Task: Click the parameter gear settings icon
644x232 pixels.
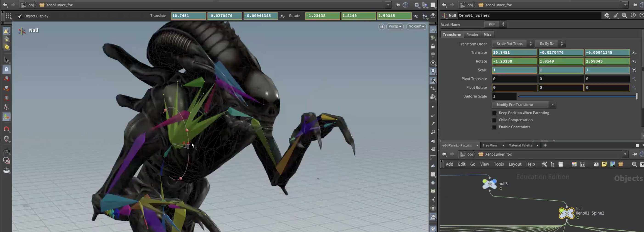Action: (607, 16)
